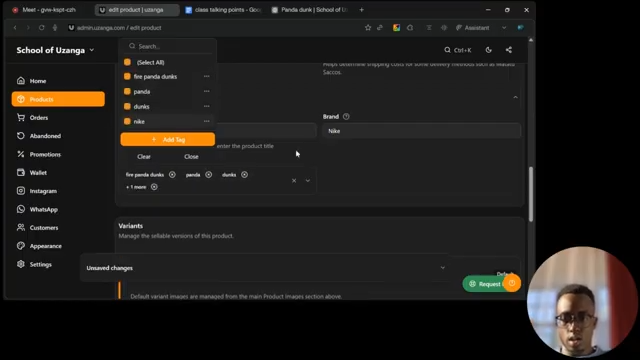Switch to Panda dunk School tab

tap(310, 10)
